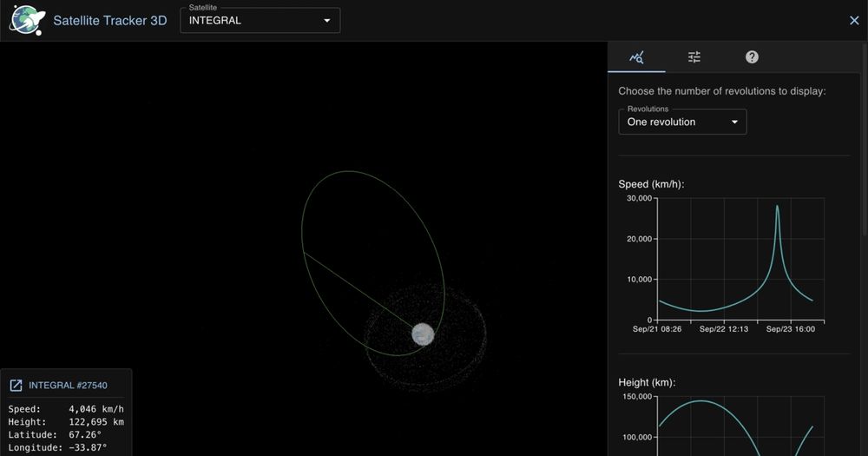Open the help question mark tab
Screen dimensions: 868x456
pos(752,57)
